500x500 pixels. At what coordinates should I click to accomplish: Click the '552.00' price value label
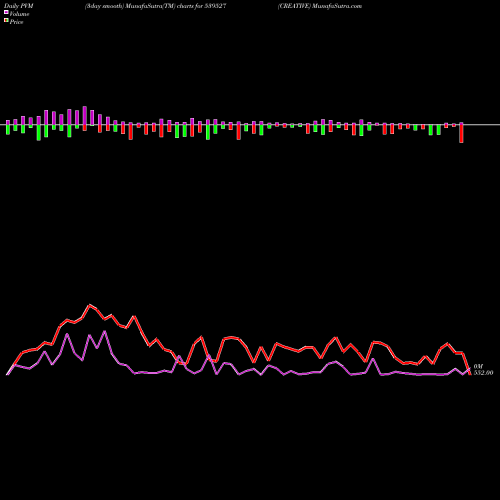[483, 373]
